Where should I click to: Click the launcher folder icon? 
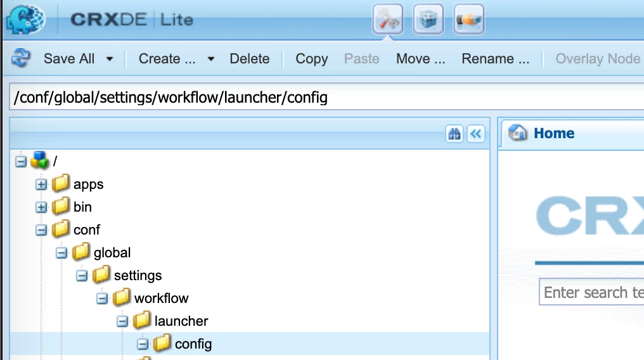pos(141,320)
